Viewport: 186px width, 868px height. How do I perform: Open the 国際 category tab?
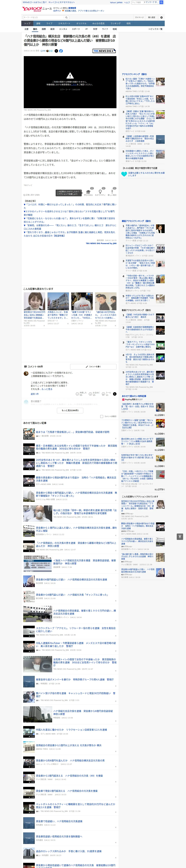pyautogui.click(x=44, y=29)
